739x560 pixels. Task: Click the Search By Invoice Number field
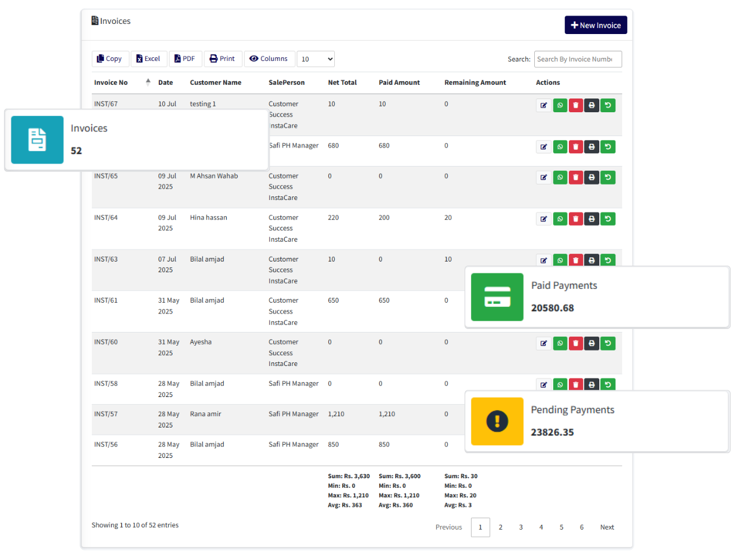(x=577, y=59)
